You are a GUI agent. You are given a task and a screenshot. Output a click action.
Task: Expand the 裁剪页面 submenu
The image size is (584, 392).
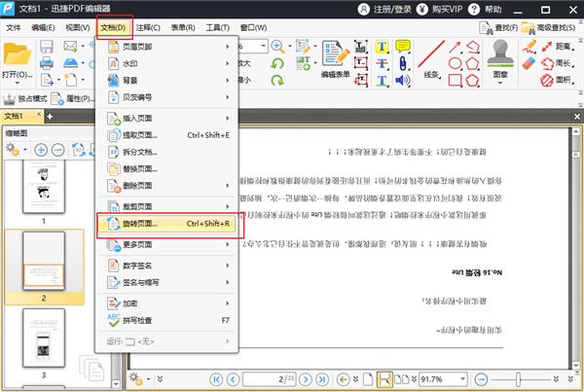coord(166,206)
